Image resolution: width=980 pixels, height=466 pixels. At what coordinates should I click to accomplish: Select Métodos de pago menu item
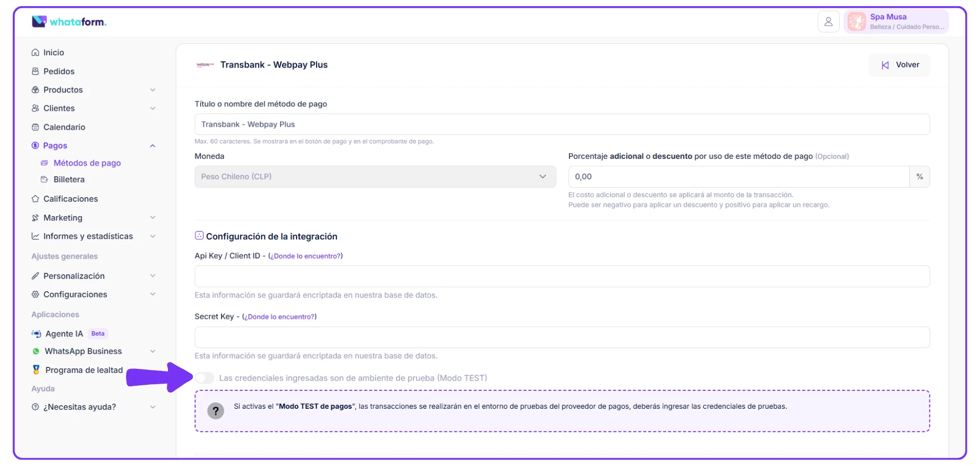pyautogui.click(x=87, y=163)
